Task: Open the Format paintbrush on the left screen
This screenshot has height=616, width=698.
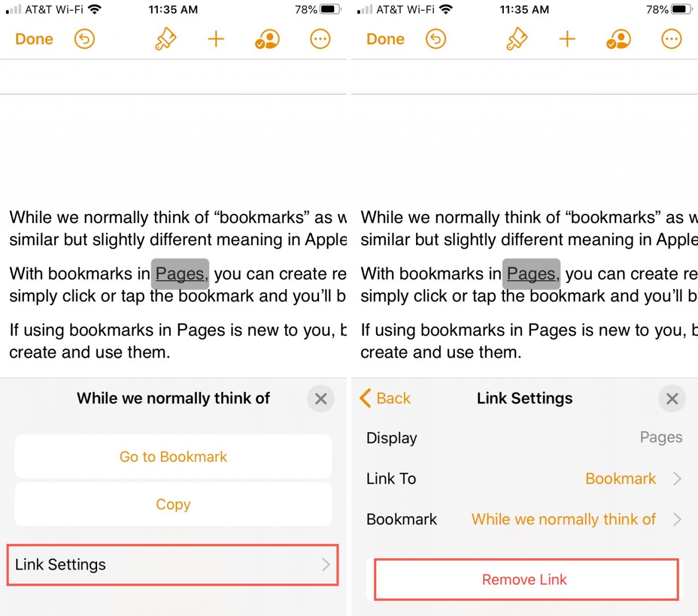Action: [165, 39]
